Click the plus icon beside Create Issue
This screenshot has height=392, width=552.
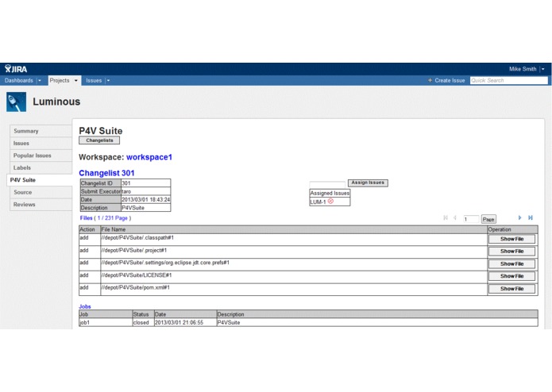click(430, 80)
